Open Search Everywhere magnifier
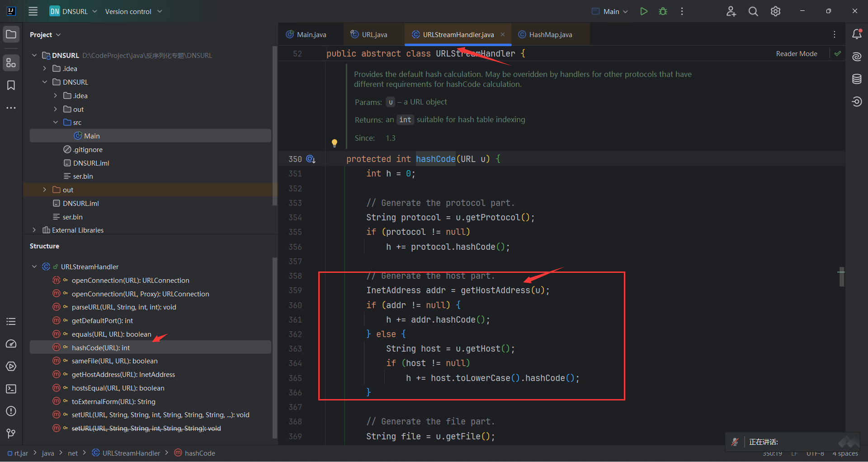 753,11
